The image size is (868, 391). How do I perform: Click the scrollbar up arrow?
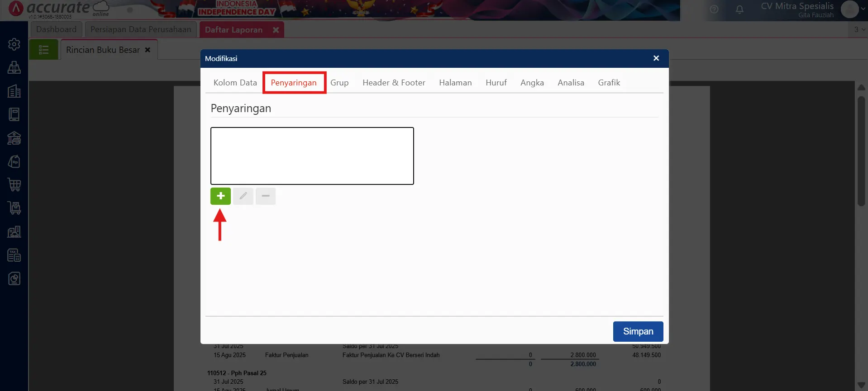[x=861, y=87]
